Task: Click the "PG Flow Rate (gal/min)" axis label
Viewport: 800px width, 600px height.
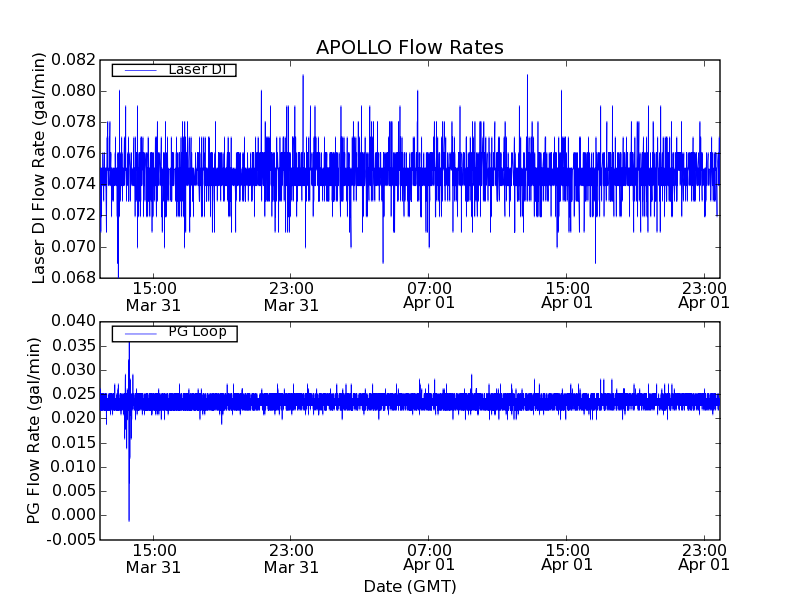Action: 34,431
